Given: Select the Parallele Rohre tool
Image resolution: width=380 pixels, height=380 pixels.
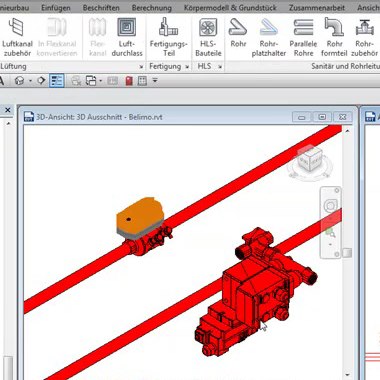Looking at the screenshot, I should 303,37.
